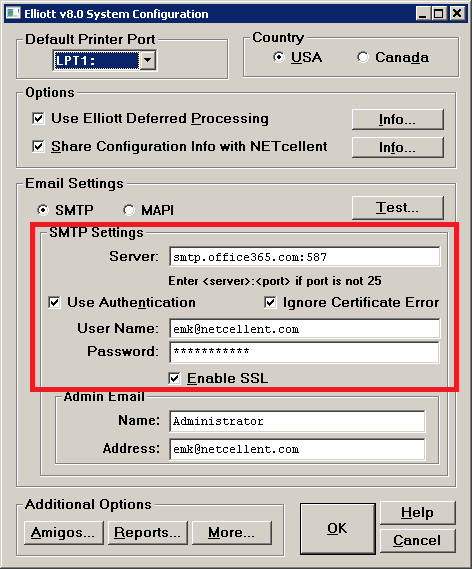472x569 pixels.
Task: Click the Admin Email Address field
Action: (x=297, y=449)
